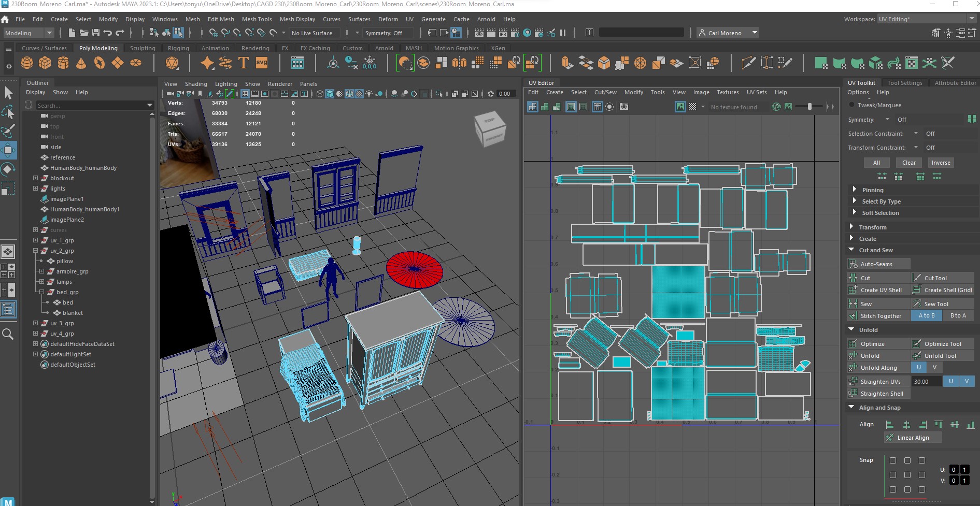Click the SVG import shelf icon
The width and height of the screenshot is (980, 506).
point(262,63)
